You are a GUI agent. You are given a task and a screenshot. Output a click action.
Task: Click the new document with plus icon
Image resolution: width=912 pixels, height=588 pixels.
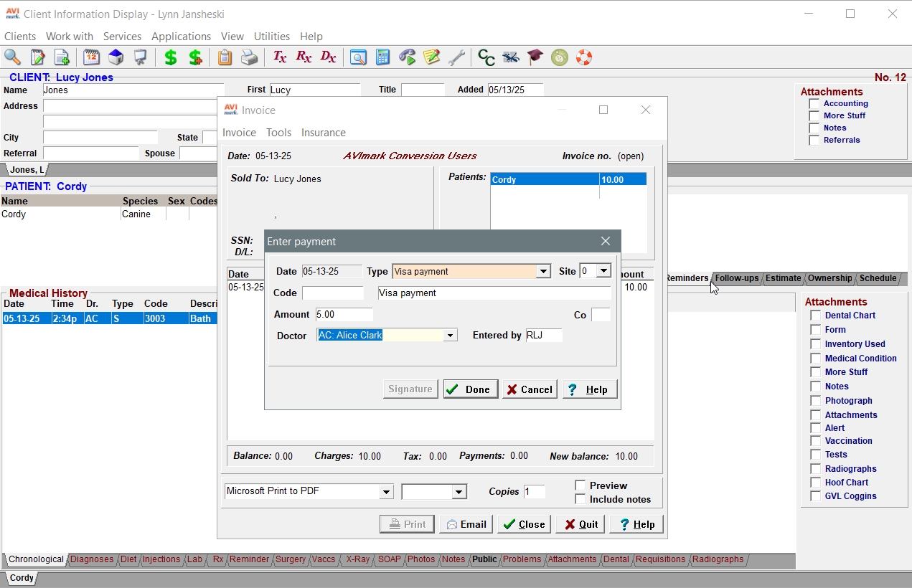click(x=62, y=57)
